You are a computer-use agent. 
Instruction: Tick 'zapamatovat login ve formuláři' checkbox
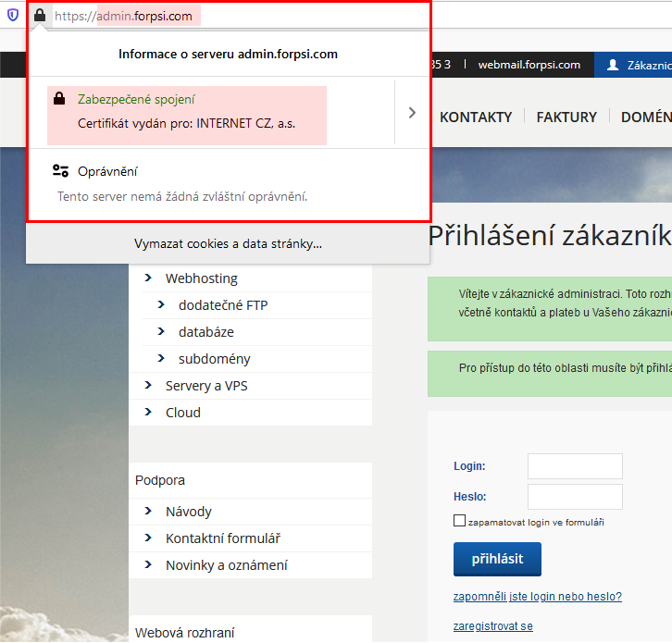[x=459, y=521]
